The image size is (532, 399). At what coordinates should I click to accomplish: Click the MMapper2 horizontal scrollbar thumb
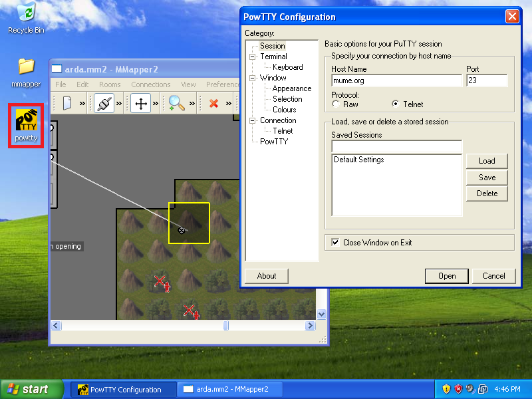pos(225,325)
